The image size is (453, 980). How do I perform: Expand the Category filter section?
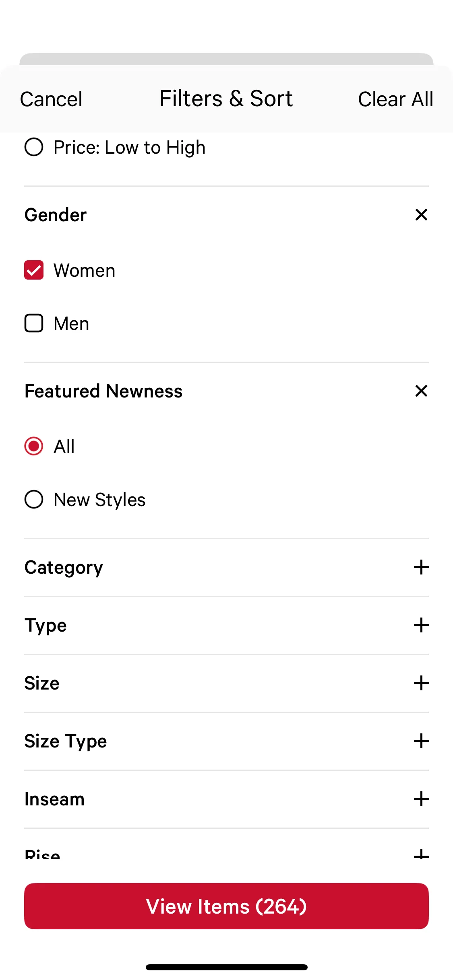(x=64, y=567)
